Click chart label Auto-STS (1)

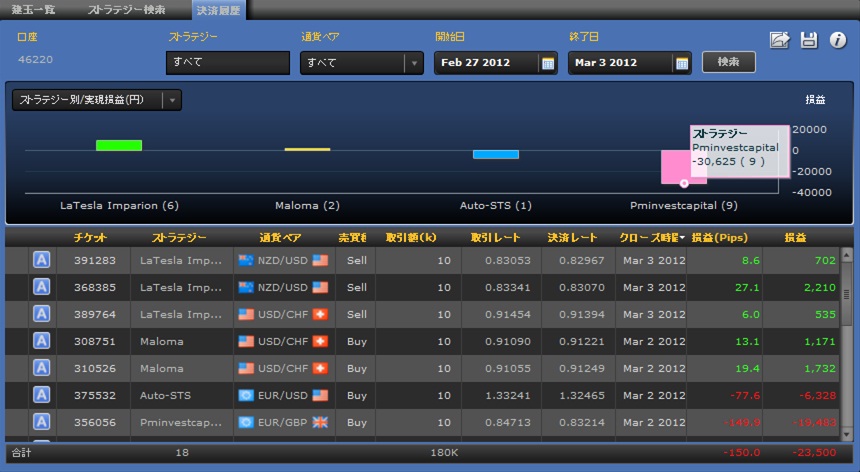[x=496, y=206]
